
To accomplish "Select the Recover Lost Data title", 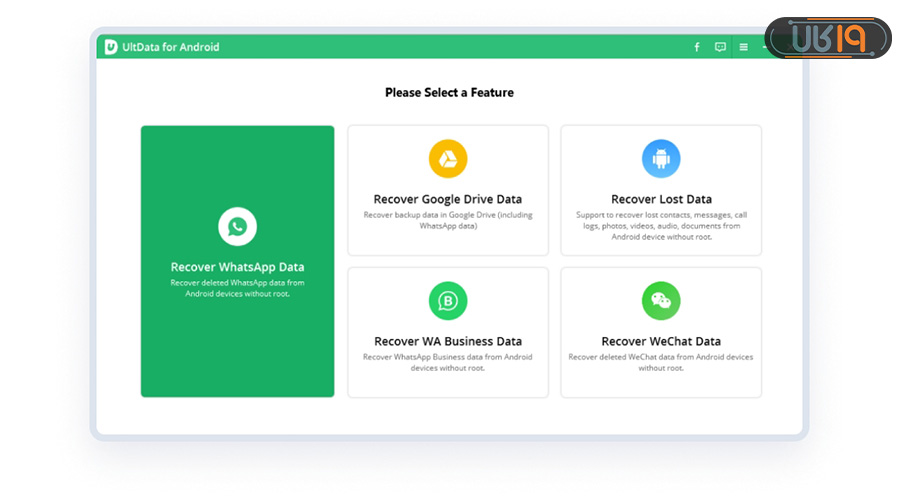I will point(661,199).
